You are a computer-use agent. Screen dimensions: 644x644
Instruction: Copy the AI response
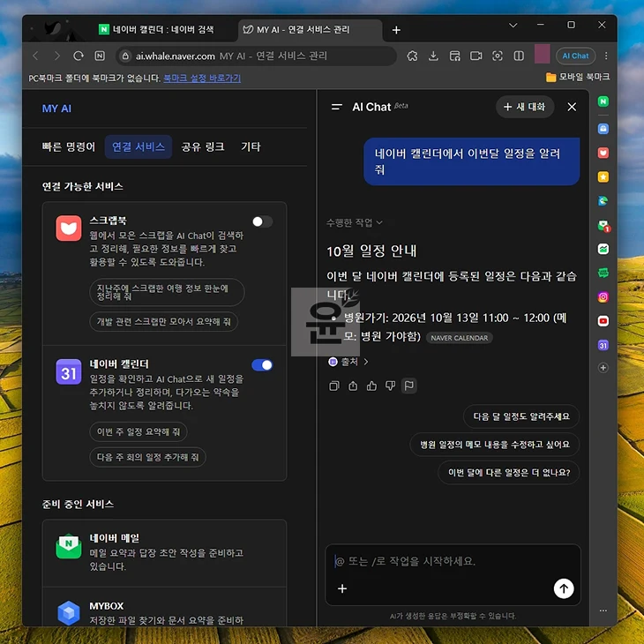click(334, 386)
